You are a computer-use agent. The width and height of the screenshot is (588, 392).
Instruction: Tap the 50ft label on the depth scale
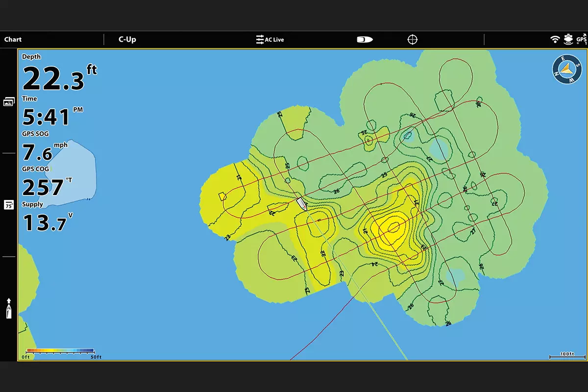click(96, 357)
